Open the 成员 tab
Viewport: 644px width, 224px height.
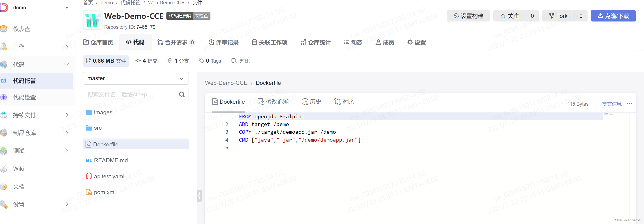pos(385,42)
